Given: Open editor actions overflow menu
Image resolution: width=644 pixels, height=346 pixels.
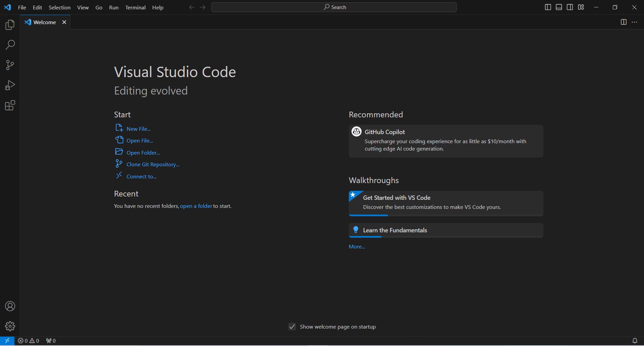Looking at the screenshot, I should click(635, 22).
